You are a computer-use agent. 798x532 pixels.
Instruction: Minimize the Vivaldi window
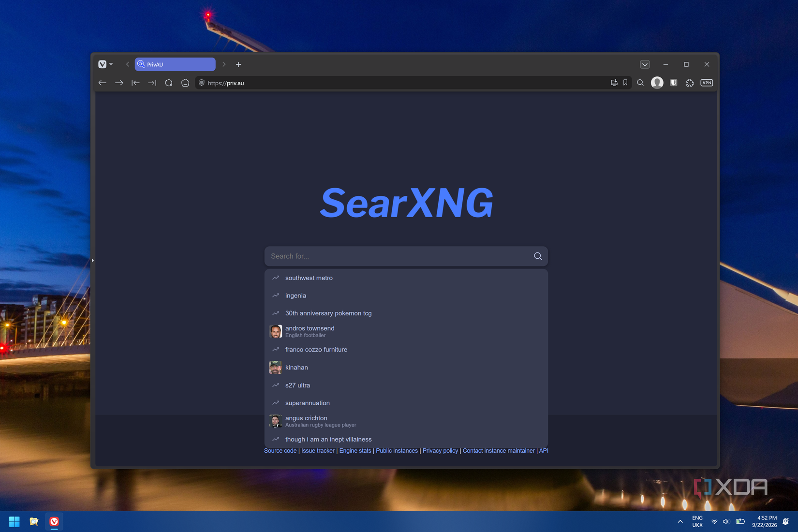[x=665, y=64]
